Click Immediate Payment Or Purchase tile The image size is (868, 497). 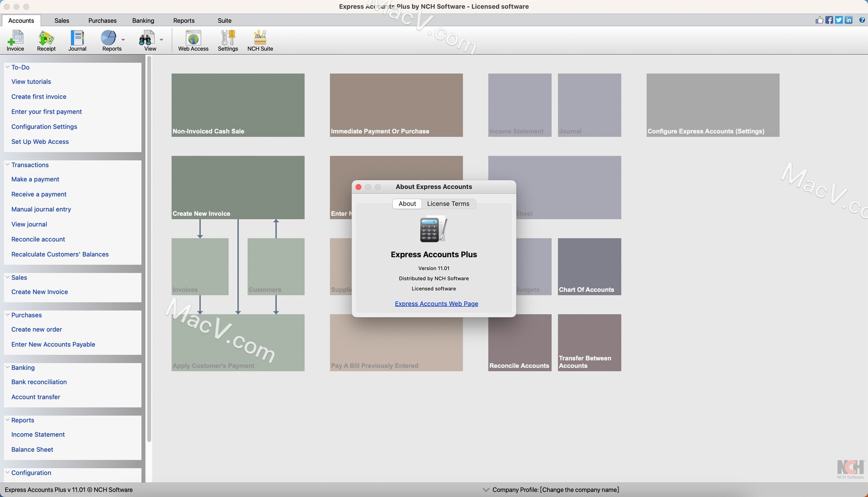click(x=396, y=105)
